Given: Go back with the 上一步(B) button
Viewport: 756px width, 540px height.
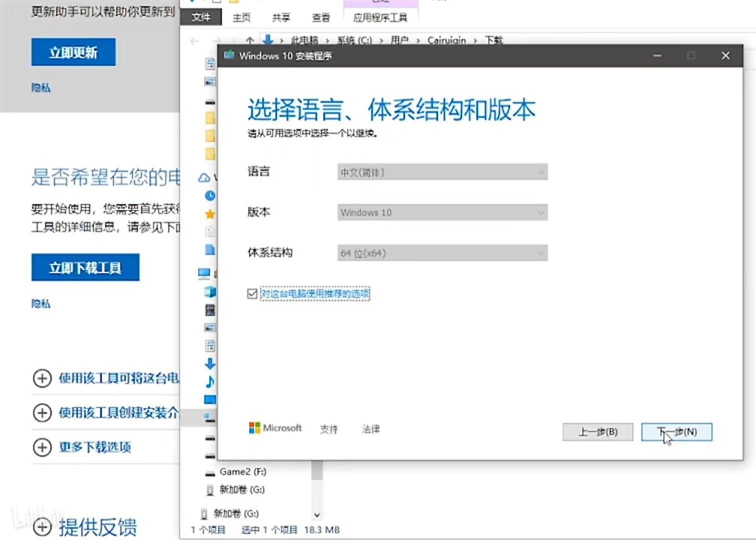Looking at the screenshot, I should point(598,432).
